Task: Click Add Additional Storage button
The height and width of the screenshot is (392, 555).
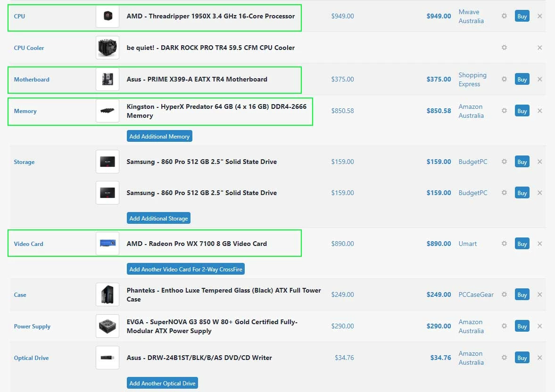Action: click(158, 218)
